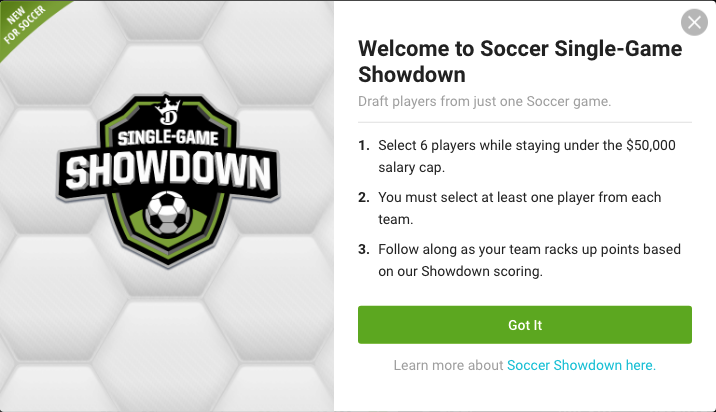Click the Draft players from one game subtitle
Viewport: 716px width, 412px height.
[x=485, y=101]
